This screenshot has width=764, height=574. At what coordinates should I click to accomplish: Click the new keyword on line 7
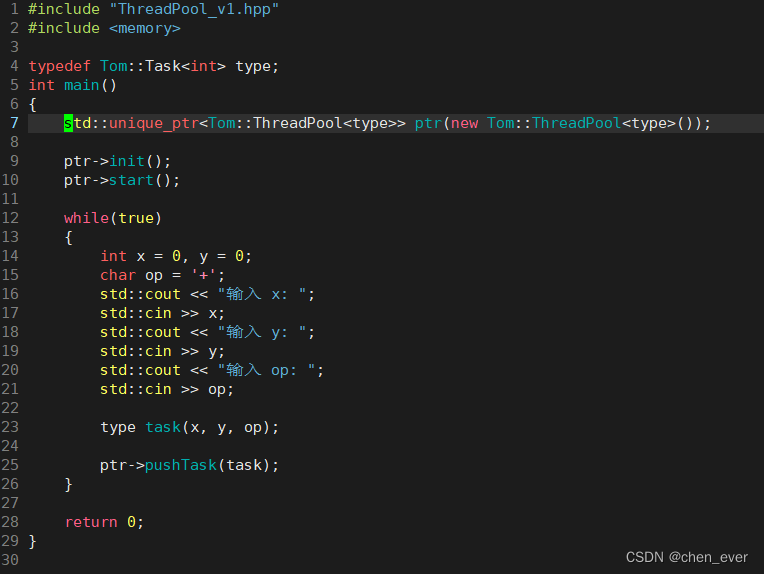tap(464, 123)
